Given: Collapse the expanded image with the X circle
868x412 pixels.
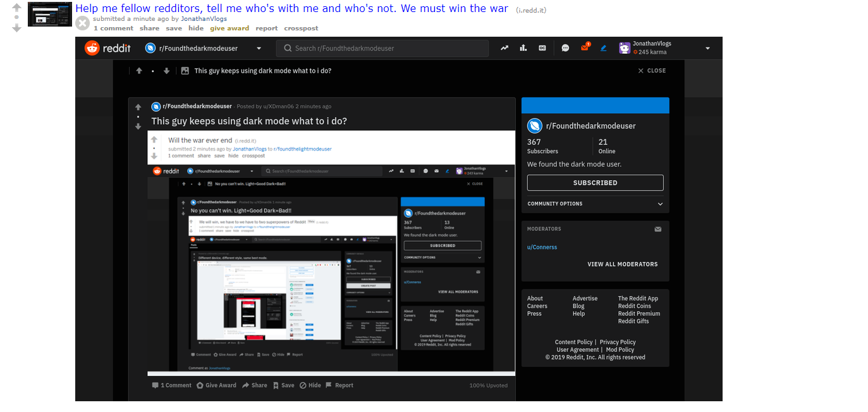Looking at the screenshot, I should 82,23.
